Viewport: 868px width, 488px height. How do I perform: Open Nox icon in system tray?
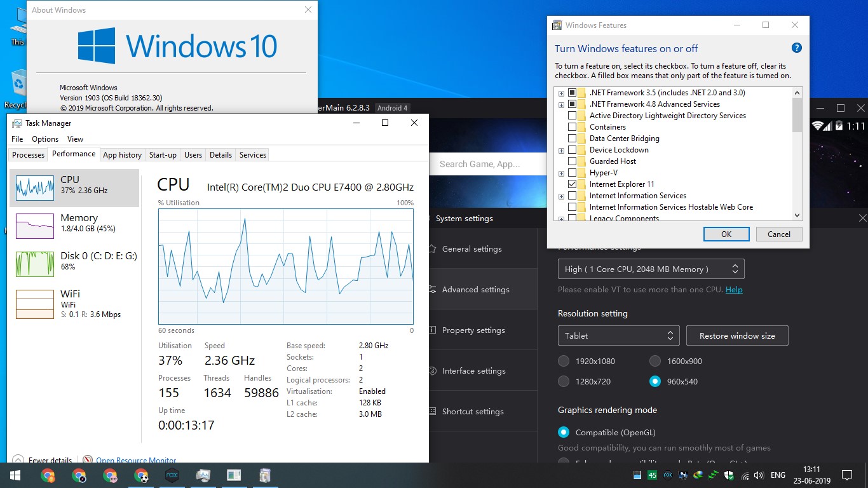coord(668,475)
